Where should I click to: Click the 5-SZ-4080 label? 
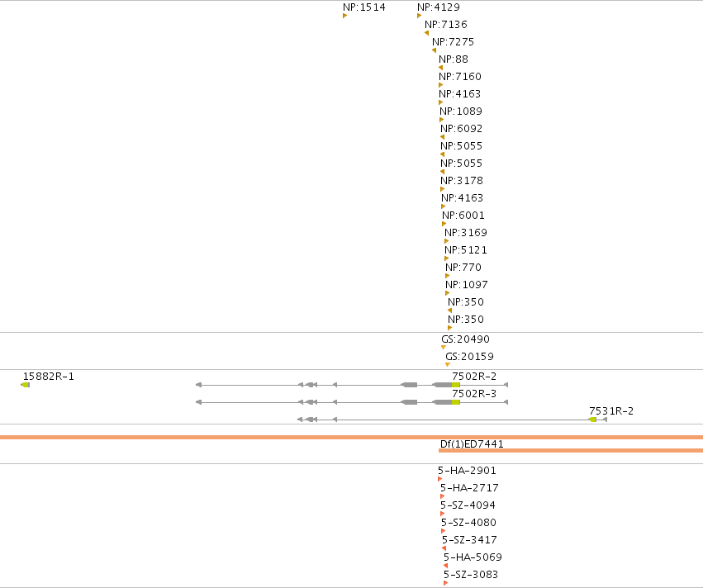468,523
